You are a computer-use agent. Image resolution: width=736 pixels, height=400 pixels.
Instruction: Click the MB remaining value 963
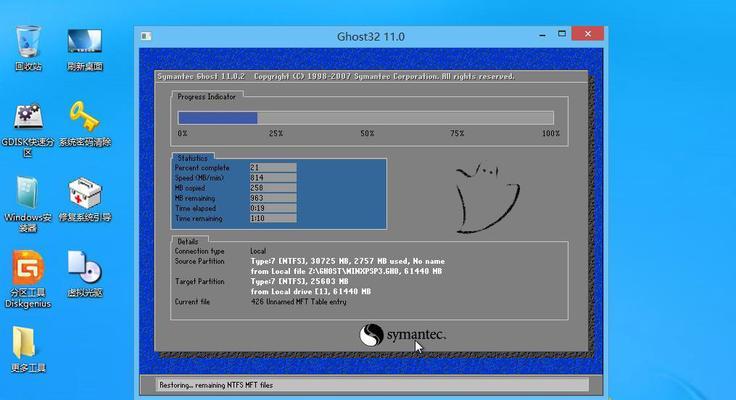coord(273,198)
